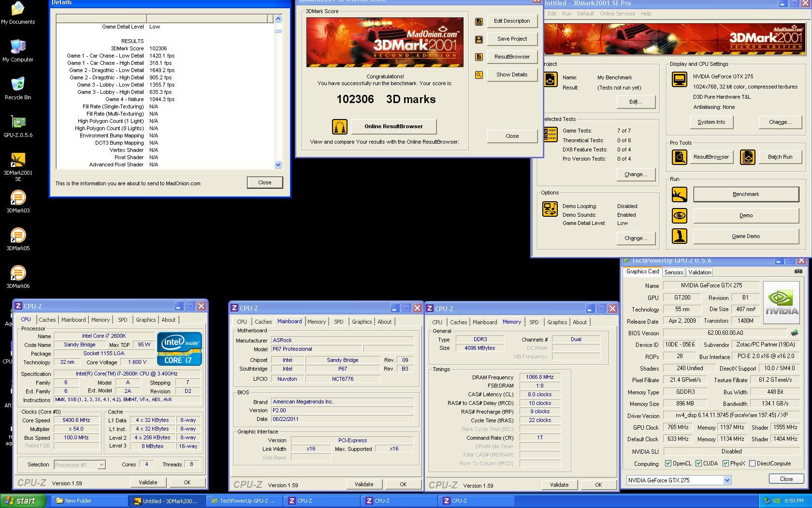Toggle the DirectCompute checkbox in GPU-Z
The width and height of the screenshot is (812, 508).
(x=752, y=463)
